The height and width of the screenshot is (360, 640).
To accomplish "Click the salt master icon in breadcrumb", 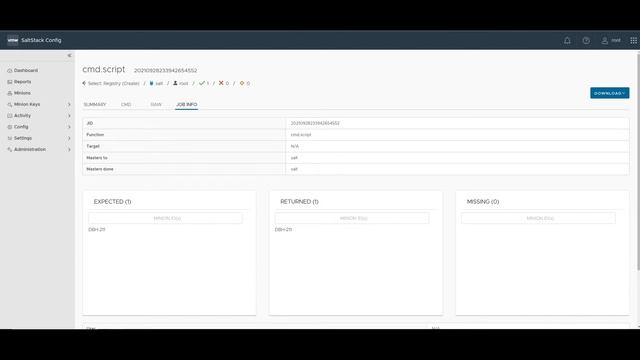I will [x=151, y=83].
